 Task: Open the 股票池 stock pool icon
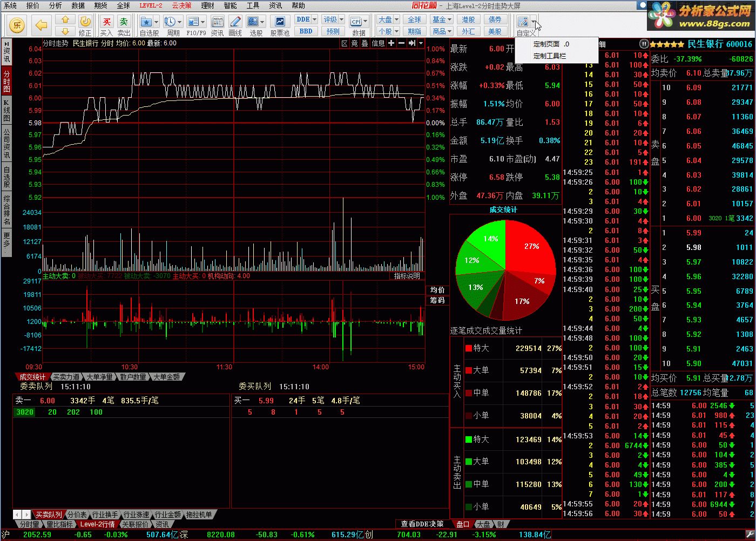point(280,22)
